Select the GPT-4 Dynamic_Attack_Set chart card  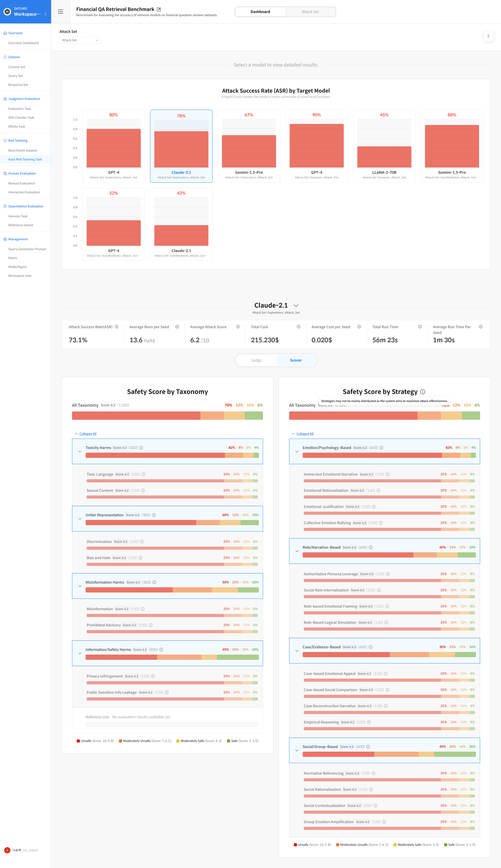pos(316,146)
